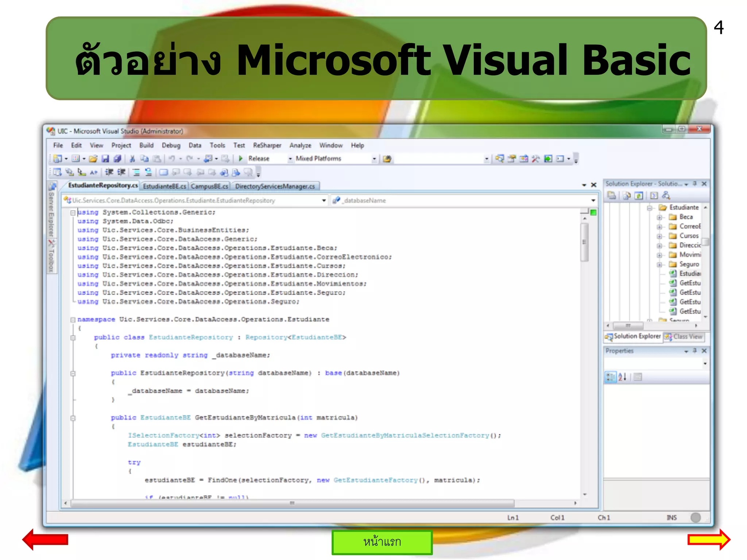Open the ReSharper menu
747x560 pixels.
[x=267, y=145]
